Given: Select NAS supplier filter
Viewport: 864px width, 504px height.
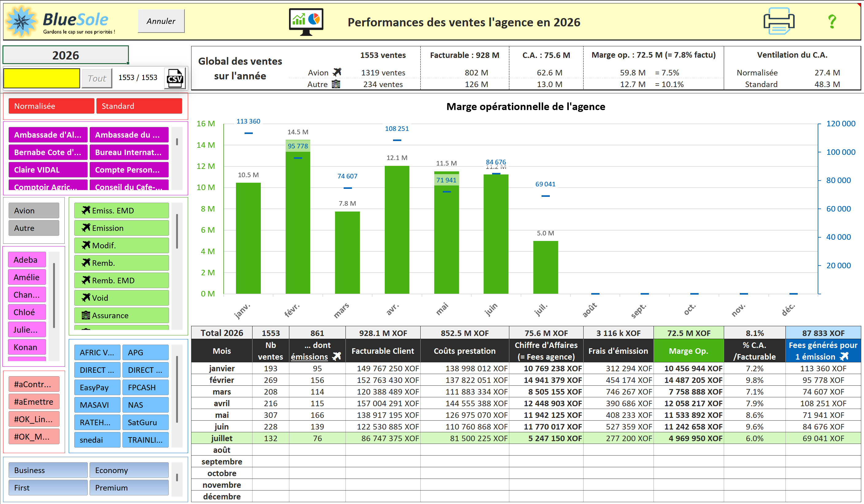Looking at the screenshot, I should pyautogui.click(x=145, y=405).
